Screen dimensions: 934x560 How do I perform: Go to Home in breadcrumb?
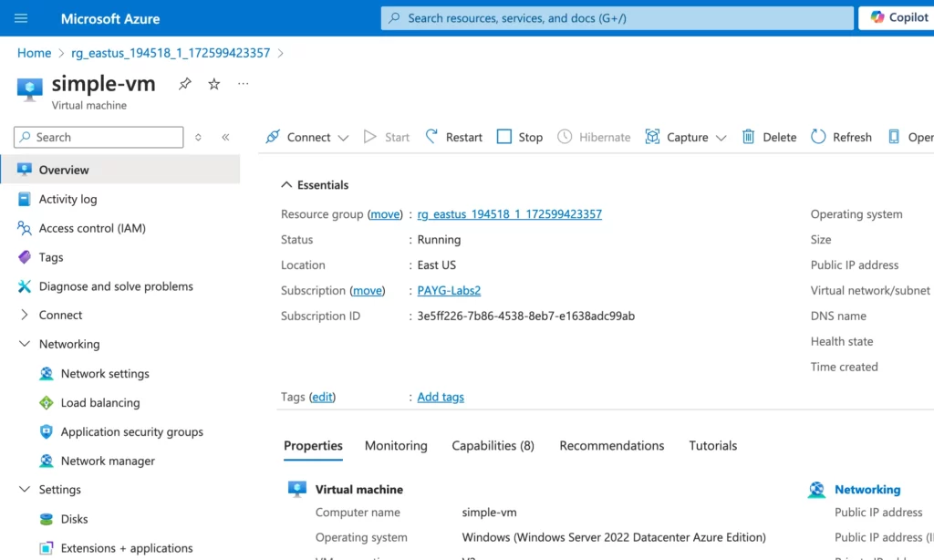click(x=34, y=53)
